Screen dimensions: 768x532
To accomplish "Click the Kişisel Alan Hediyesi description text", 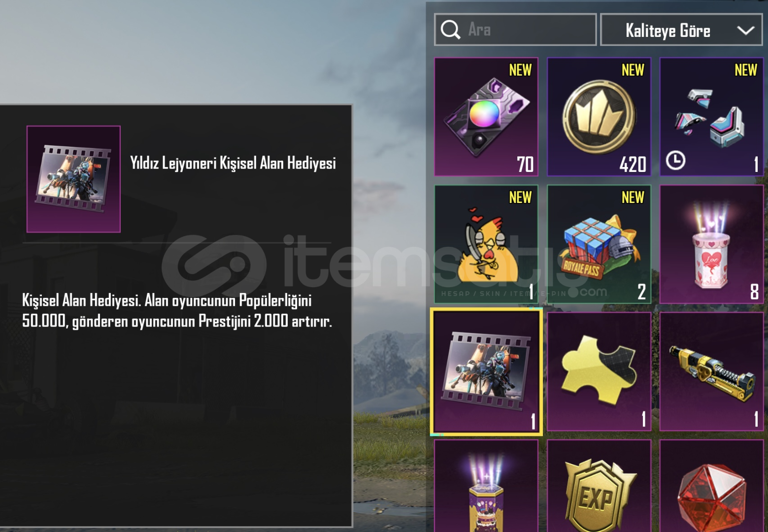I will 177,311.
